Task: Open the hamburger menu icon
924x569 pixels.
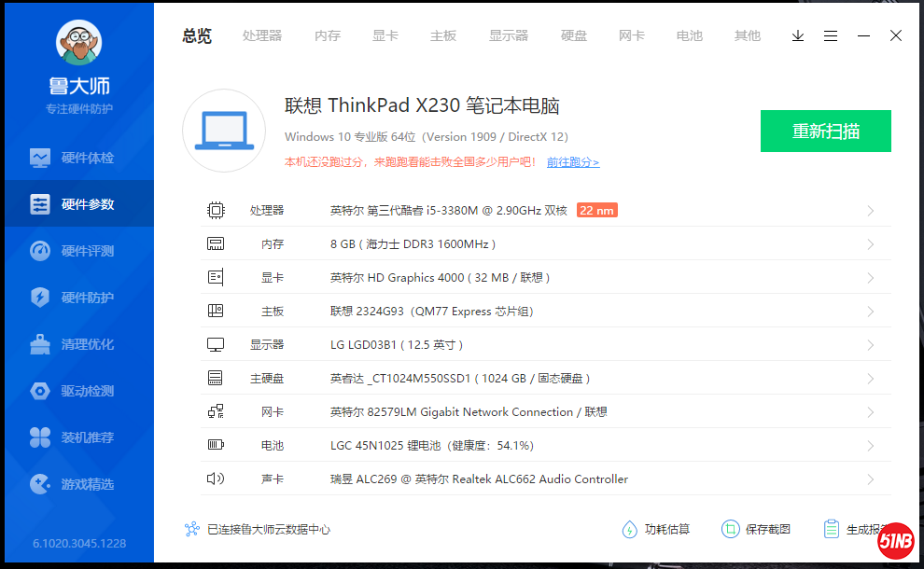Action: 831,36
